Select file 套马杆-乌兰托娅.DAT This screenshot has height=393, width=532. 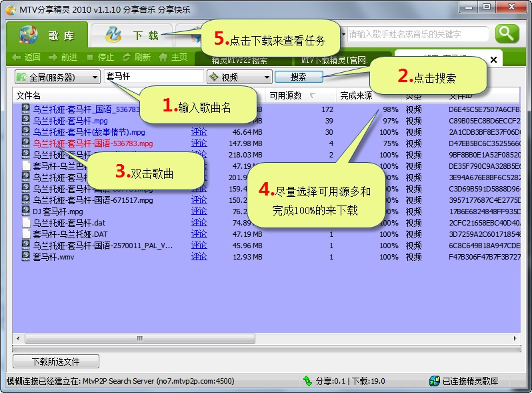pos(70,234)
